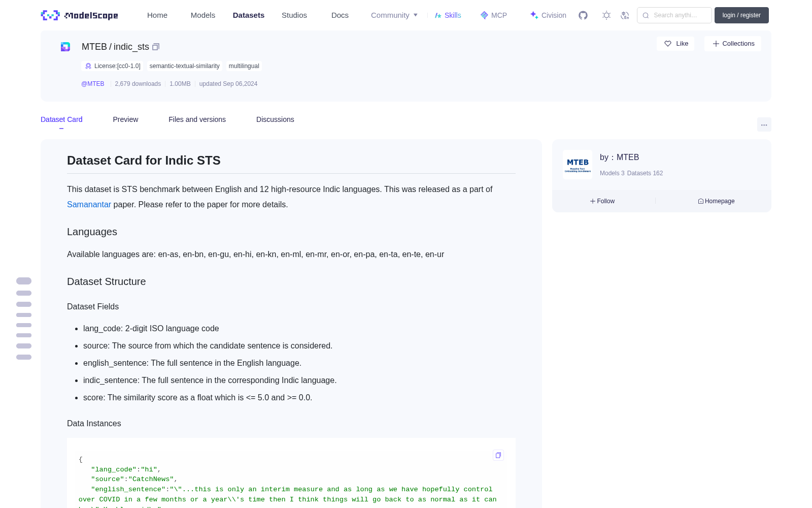
Task: Click the multilingual tag
Action: click(244, 66)
